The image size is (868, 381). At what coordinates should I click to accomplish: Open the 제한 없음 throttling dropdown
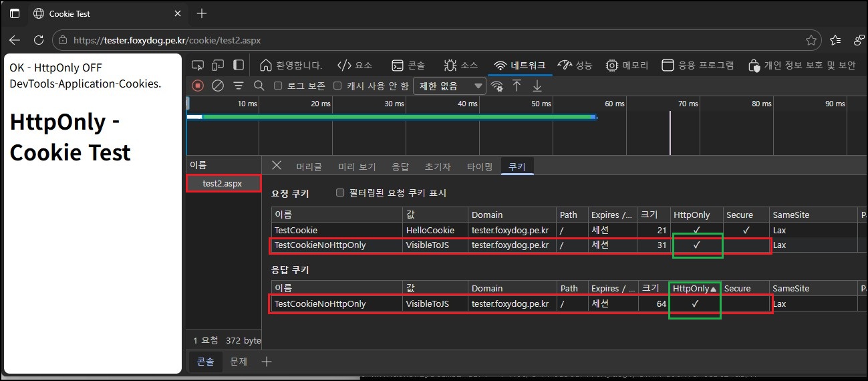click(450, 86)
